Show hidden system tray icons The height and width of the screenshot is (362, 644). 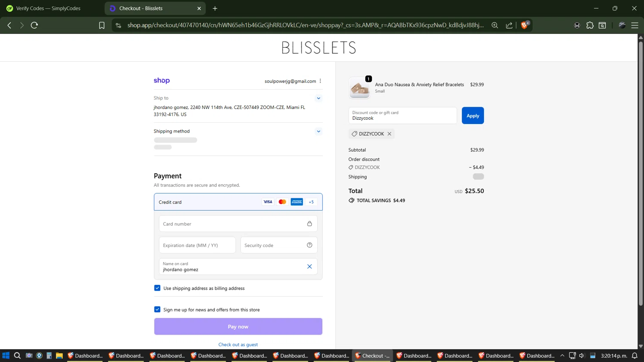562,356
